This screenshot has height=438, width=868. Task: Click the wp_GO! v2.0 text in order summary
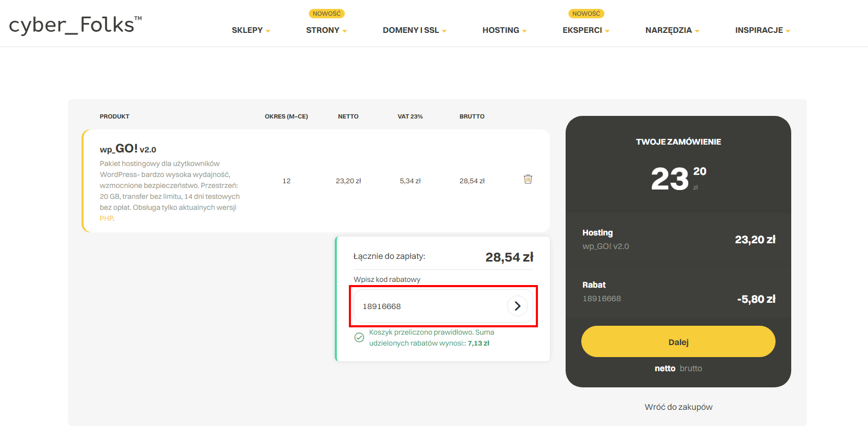click(x=606, y=246)
